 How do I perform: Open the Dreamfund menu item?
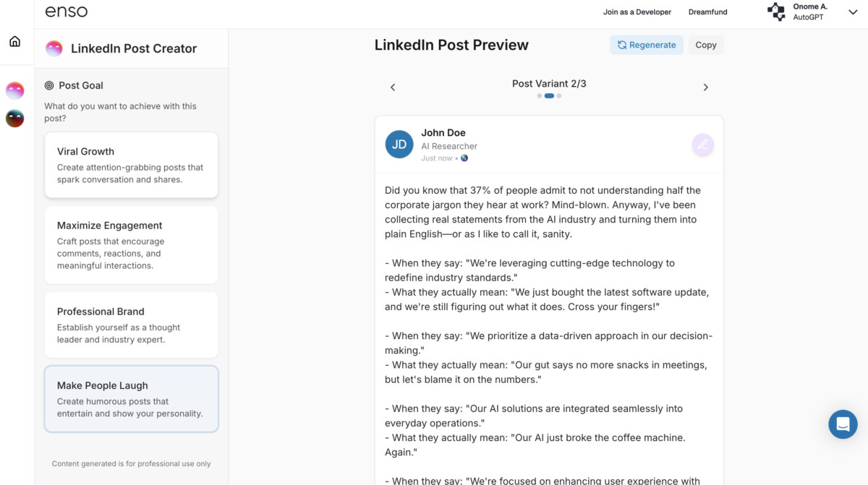pos(707,12)
